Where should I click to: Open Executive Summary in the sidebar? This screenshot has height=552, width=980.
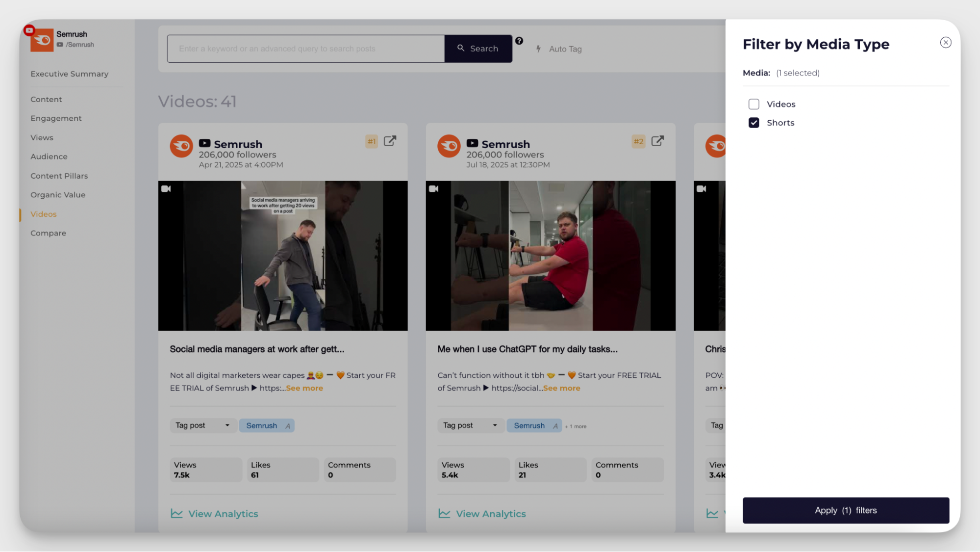click(x=69, y=74)
